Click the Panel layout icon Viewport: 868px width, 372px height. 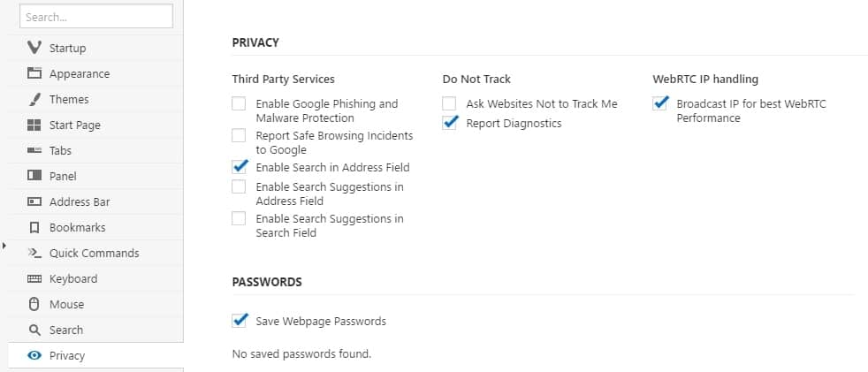(34, 176)
